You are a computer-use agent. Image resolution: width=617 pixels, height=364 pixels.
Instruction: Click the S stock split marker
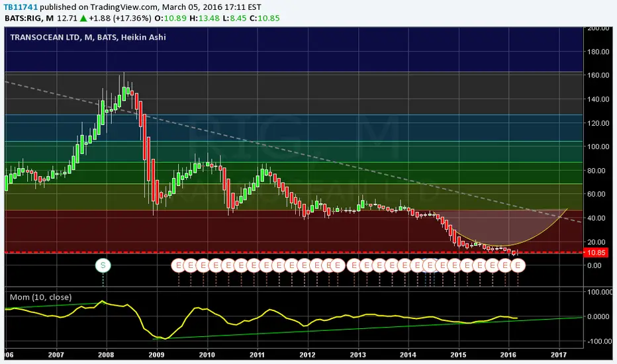(x=103, y=265)
